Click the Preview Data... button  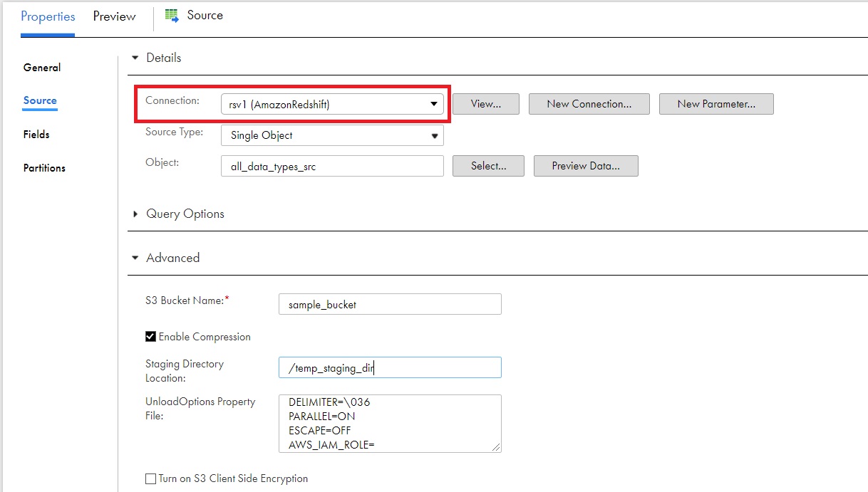tap(586, 166)
